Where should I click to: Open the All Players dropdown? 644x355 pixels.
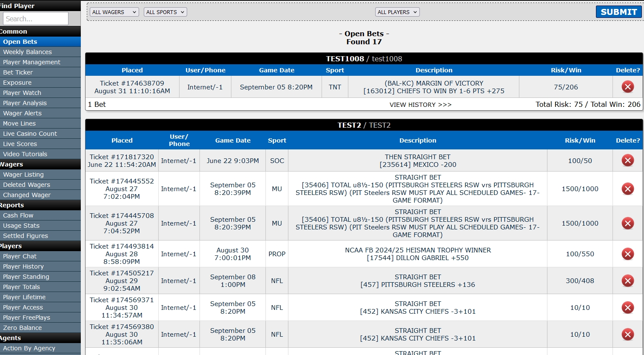pos(397,12)
